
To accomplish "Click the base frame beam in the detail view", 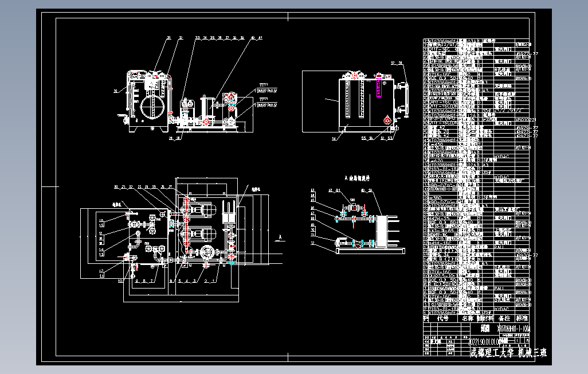I will [370, 251].
